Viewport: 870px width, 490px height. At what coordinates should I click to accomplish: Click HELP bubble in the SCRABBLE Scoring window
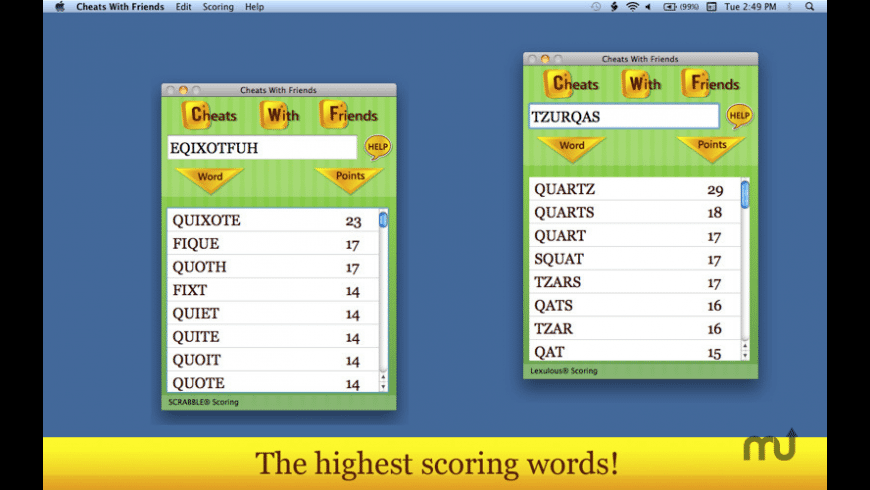tap(378, 147)
